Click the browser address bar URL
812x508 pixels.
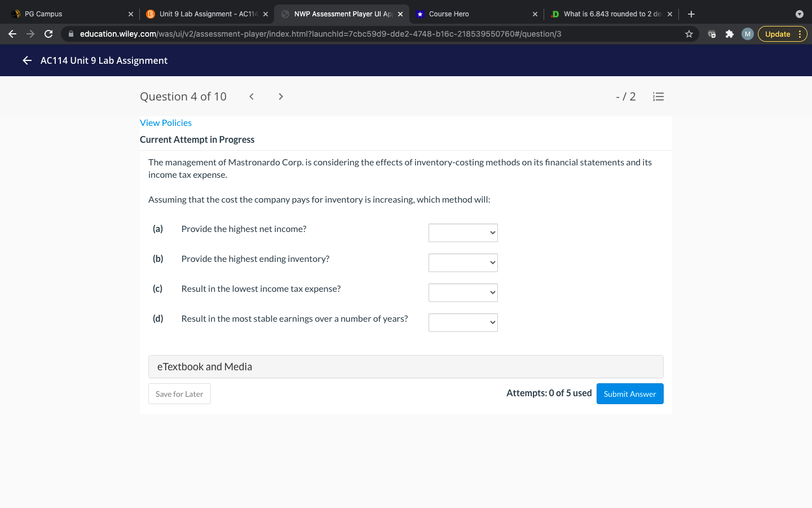click(320, 34)
